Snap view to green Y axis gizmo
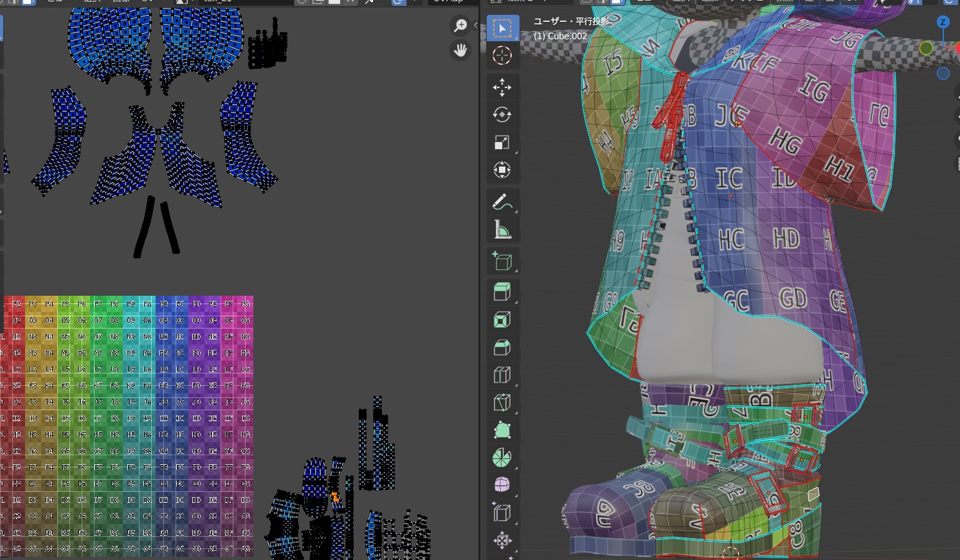This screenshot has height=560, width=960. pos(926,48)
